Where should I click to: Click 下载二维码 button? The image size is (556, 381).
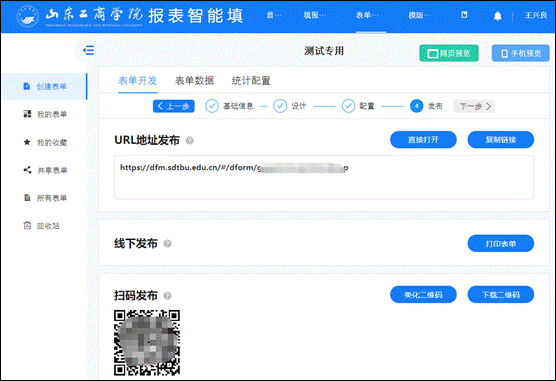501,295
